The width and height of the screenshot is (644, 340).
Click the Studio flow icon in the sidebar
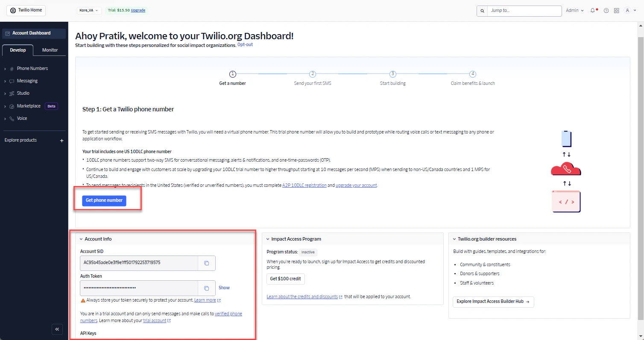[12, 93]
